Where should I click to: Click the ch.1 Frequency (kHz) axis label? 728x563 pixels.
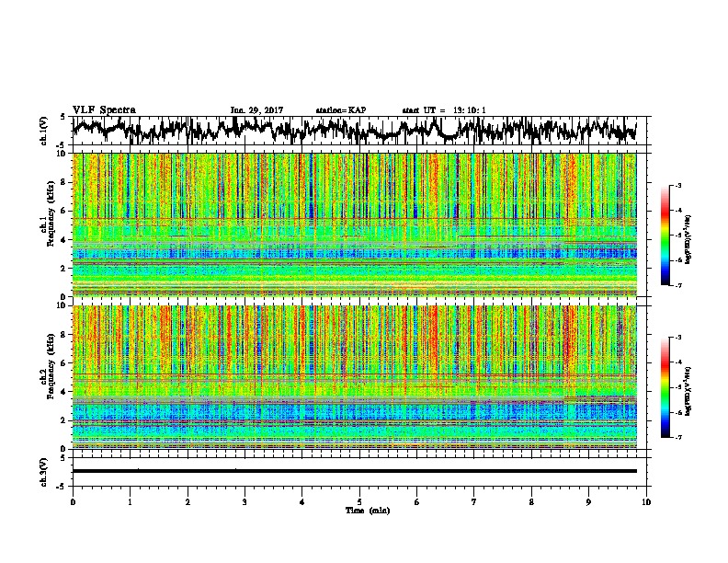tap(48, 214)
